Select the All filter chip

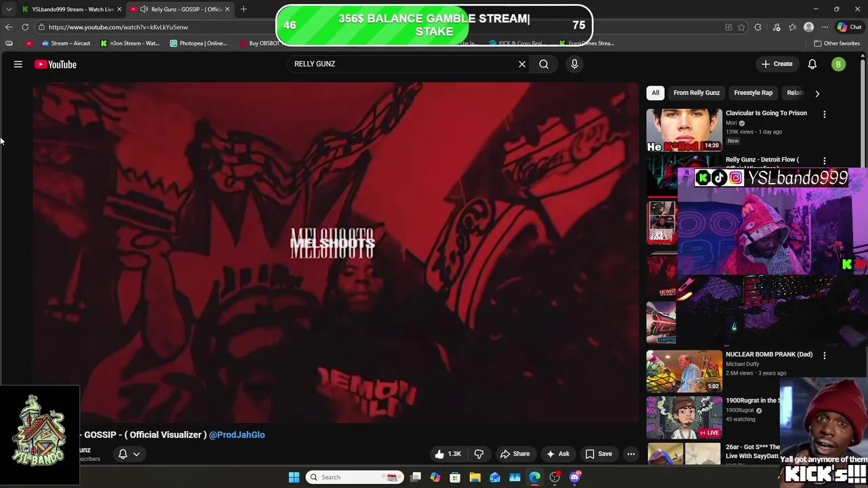[x=655, y=93]
